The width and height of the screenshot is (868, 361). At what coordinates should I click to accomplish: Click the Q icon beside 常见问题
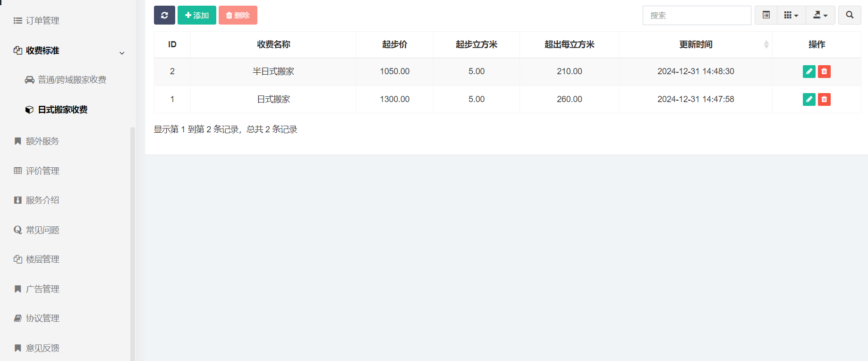pos(18,230)
